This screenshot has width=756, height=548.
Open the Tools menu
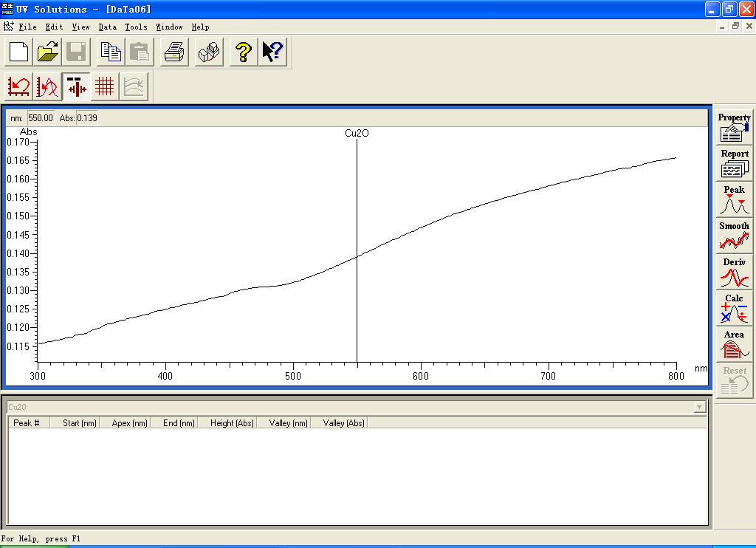click(136, 27)
